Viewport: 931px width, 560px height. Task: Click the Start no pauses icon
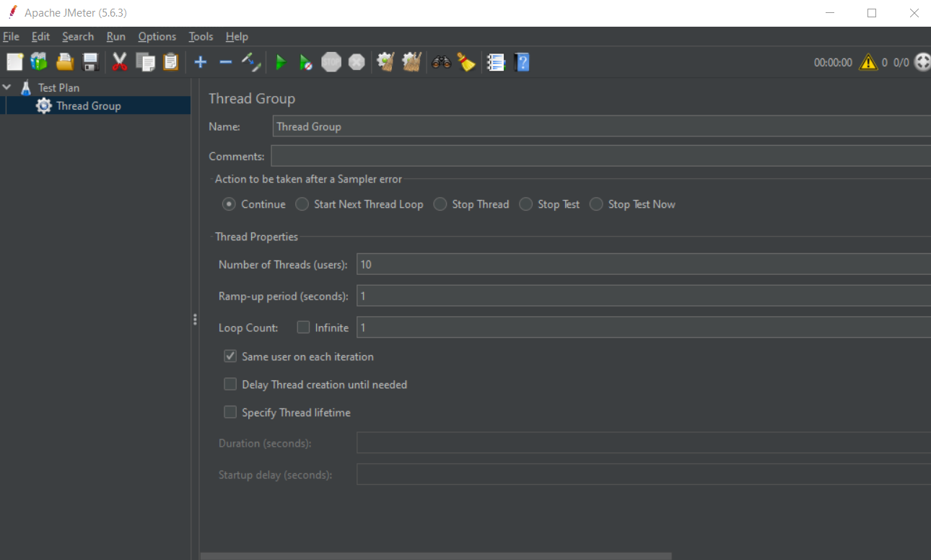tap(306, 63)
